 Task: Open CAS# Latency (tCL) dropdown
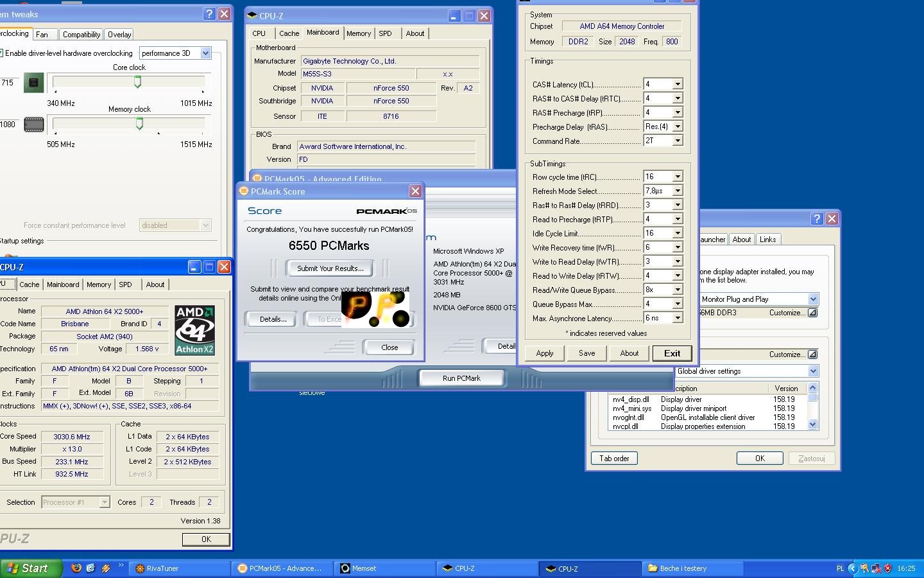coord(677,84)
